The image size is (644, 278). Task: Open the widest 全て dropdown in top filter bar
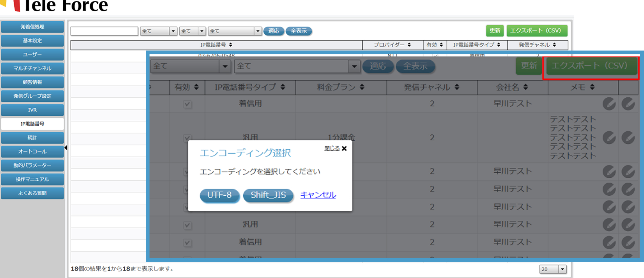[x=235, y=31]
